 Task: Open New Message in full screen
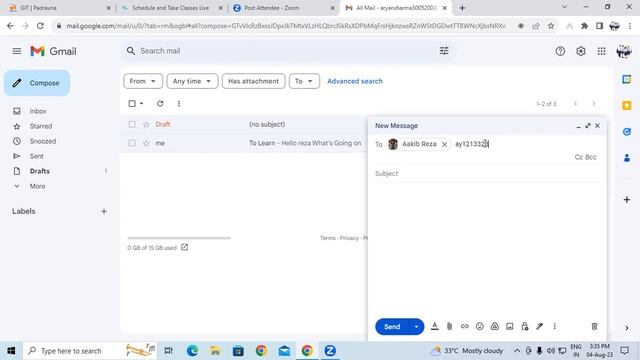588,126
